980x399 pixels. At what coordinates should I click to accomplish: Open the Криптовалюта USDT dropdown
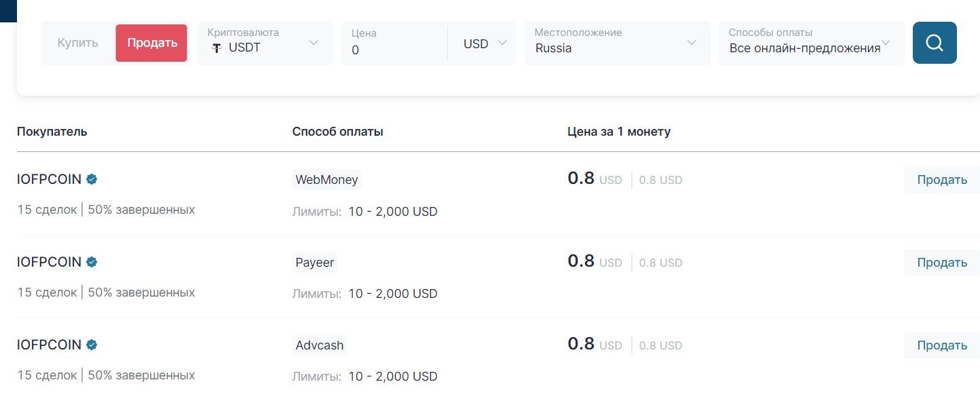pyautogui.click(x=265, y=43)
